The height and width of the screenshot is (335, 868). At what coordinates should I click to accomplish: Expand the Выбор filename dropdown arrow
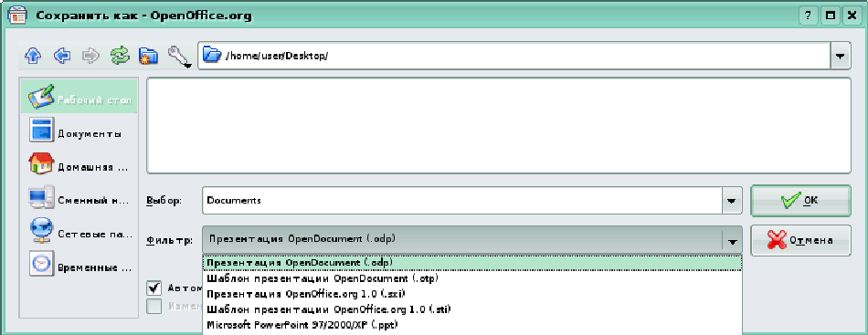pyautogui.click(x=732, y=201)
